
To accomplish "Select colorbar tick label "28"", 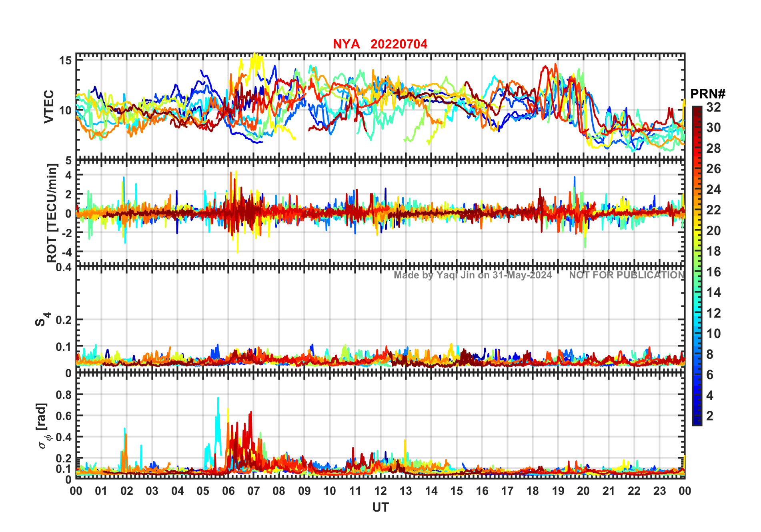I will (713, 148).
